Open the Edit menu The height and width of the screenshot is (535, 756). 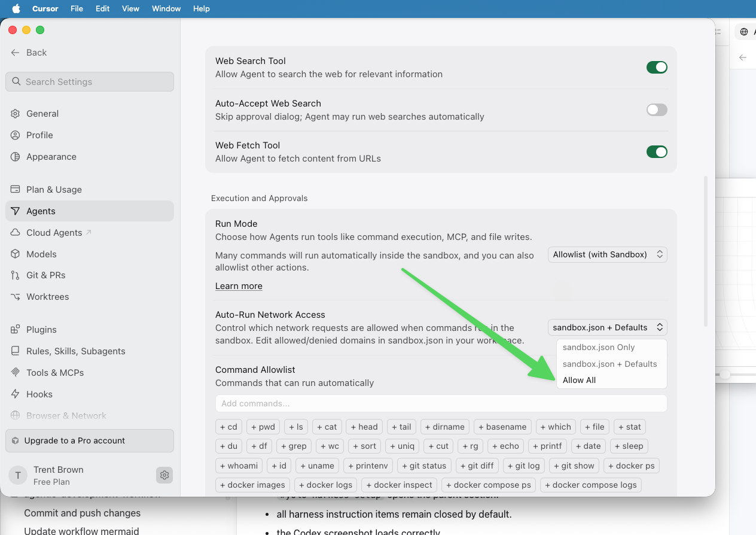pos(103,8)
